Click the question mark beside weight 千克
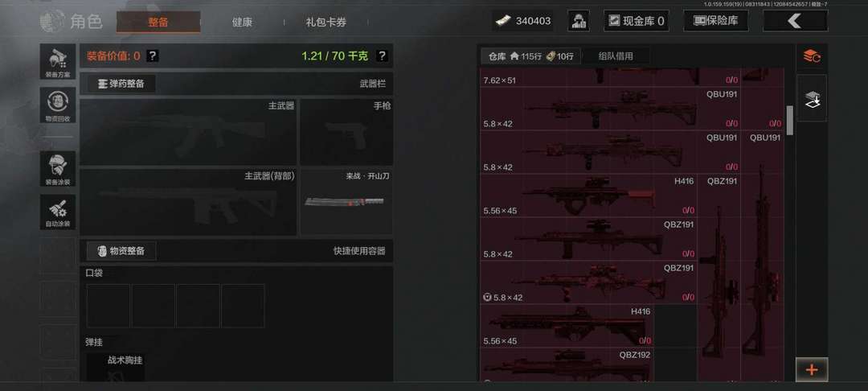The height and width of the screenshot is (391, 868). click(382, 56)
